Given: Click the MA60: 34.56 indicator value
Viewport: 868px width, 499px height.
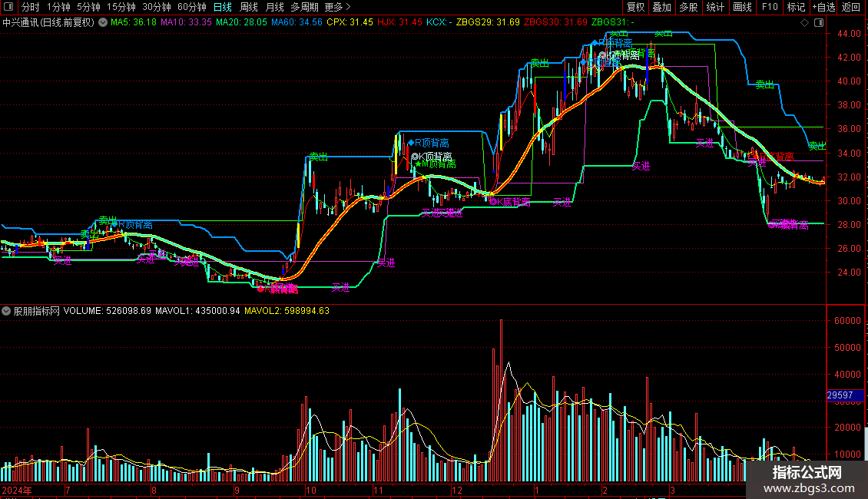Looking at the screenshot, I should (x=297, y=22).
